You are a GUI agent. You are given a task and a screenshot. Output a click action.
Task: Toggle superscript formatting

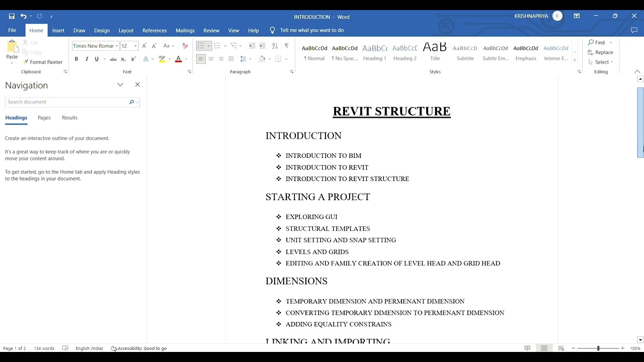(133, 59)
